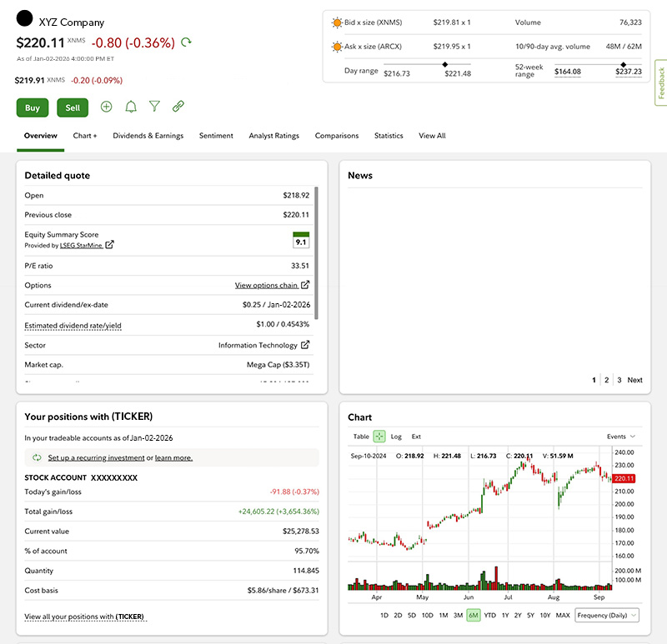Open Information Technology sector external icon
The height and width of the screenshot is (644, 667).
click(305, 345)
